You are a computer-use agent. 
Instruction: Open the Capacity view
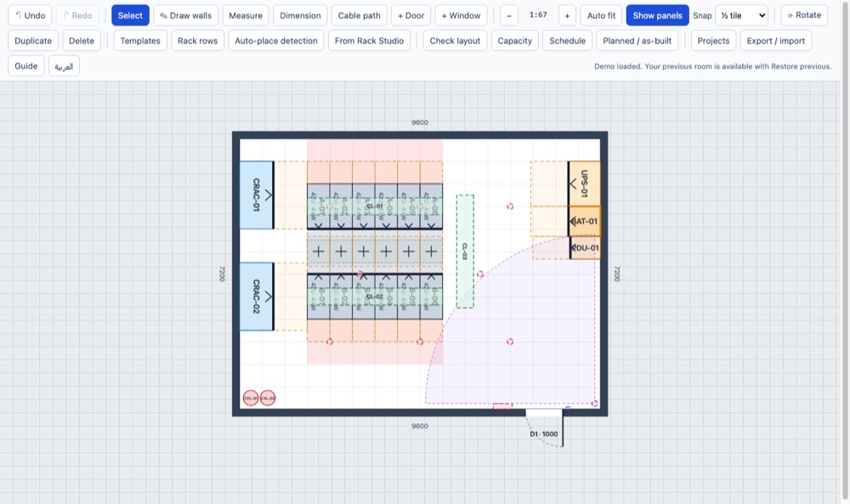515,41
